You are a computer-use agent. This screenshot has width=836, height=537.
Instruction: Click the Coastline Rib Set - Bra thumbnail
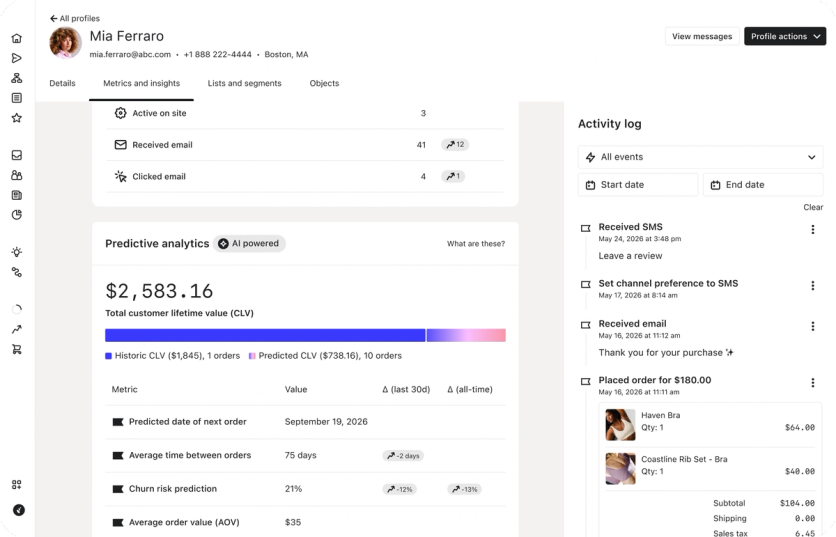point(620,469)
